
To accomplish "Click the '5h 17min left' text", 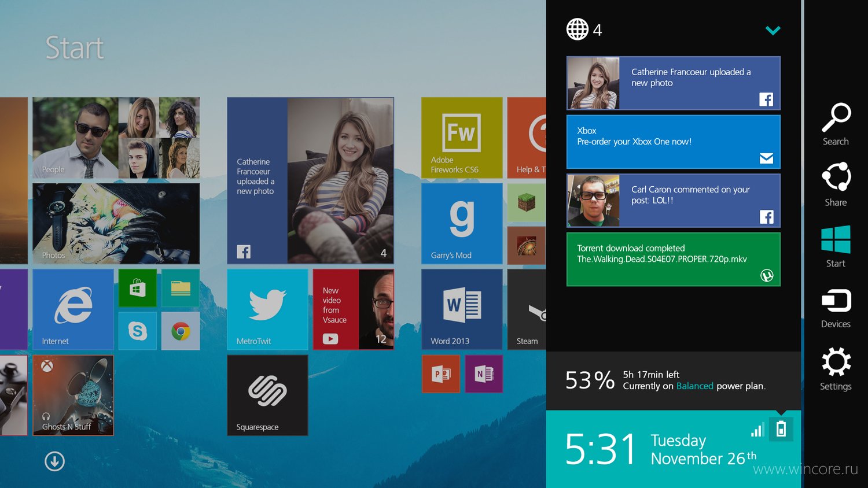I will tap(651, 375).
